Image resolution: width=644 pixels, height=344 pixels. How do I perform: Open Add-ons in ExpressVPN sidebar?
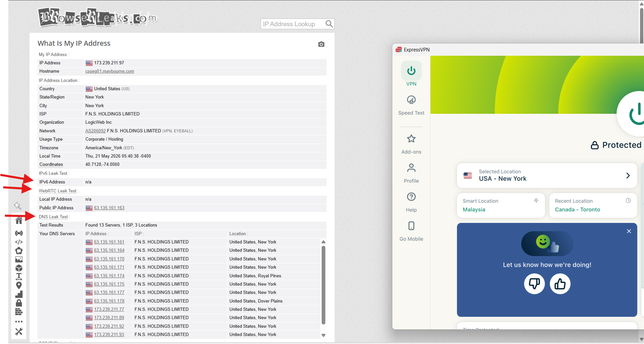(411, 144)
